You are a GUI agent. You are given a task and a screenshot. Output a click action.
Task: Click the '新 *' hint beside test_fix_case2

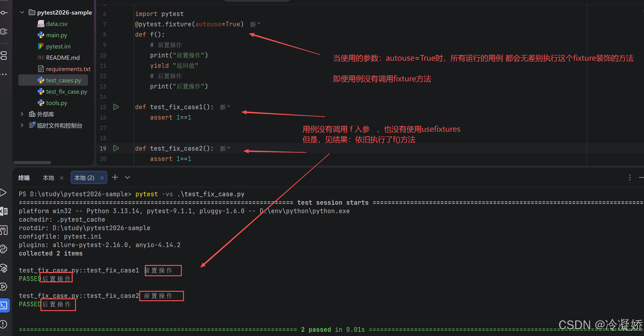pos(225,148)
